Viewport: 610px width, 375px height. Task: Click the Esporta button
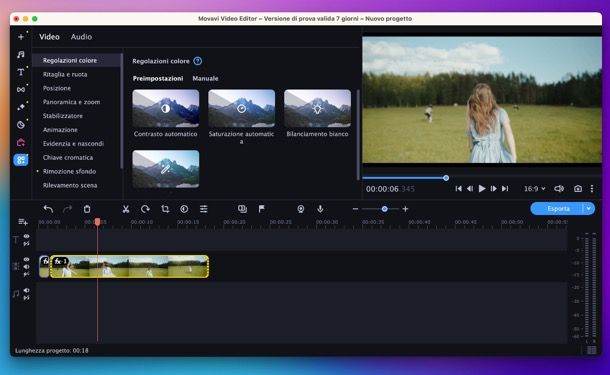(x=558, y=209)
